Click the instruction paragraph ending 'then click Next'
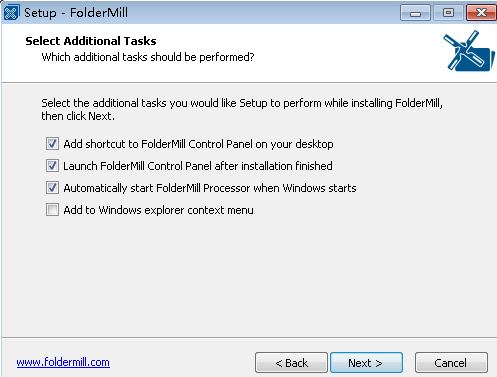 pos(242,110)
